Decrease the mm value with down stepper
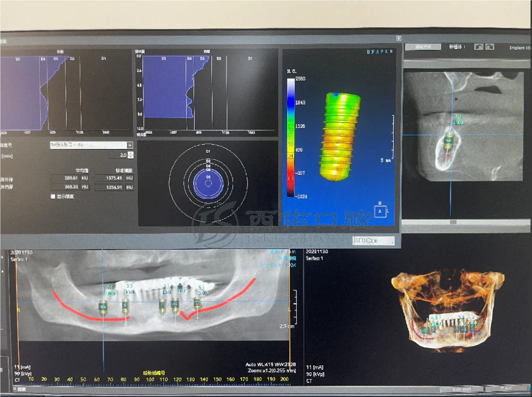 click(130, 157)
